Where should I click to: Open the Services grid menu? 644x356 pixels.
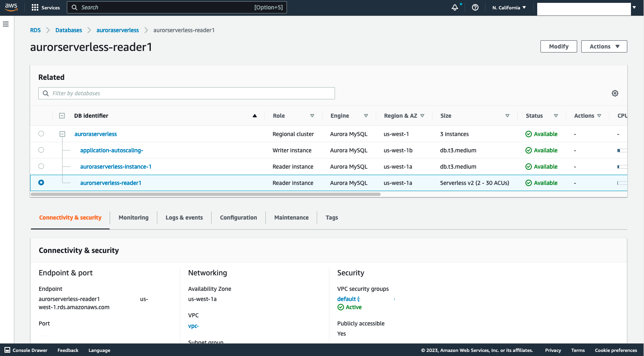pyautogui.click(x=35, y=7)
